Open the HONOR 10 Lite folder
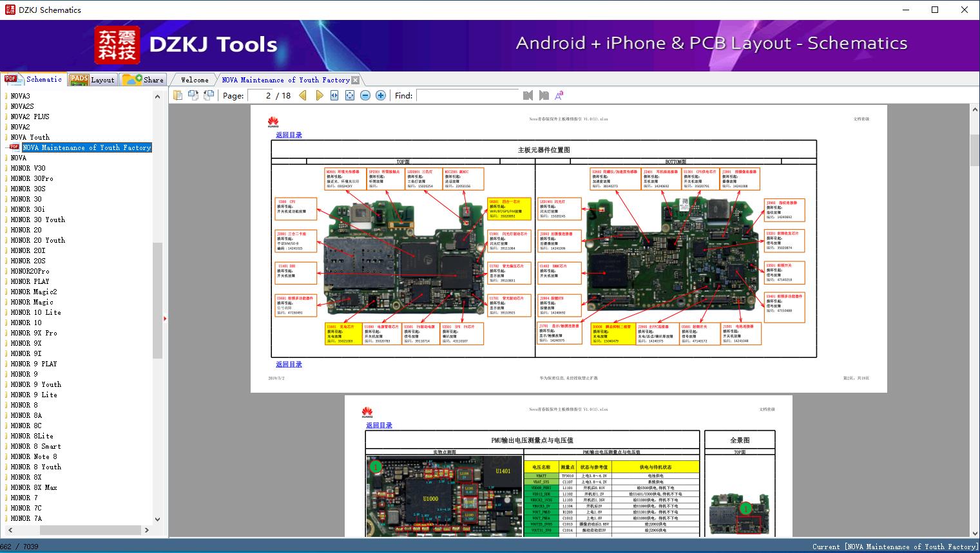This screenshot has height=553, width=980. (x=35, y=312)
